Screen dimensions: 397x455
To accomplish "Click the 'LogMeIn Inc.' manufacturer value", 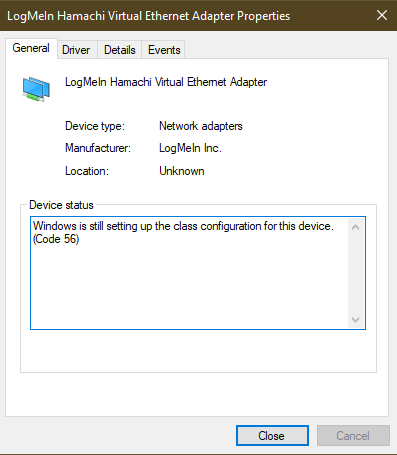I will click(x=190, y=148).
